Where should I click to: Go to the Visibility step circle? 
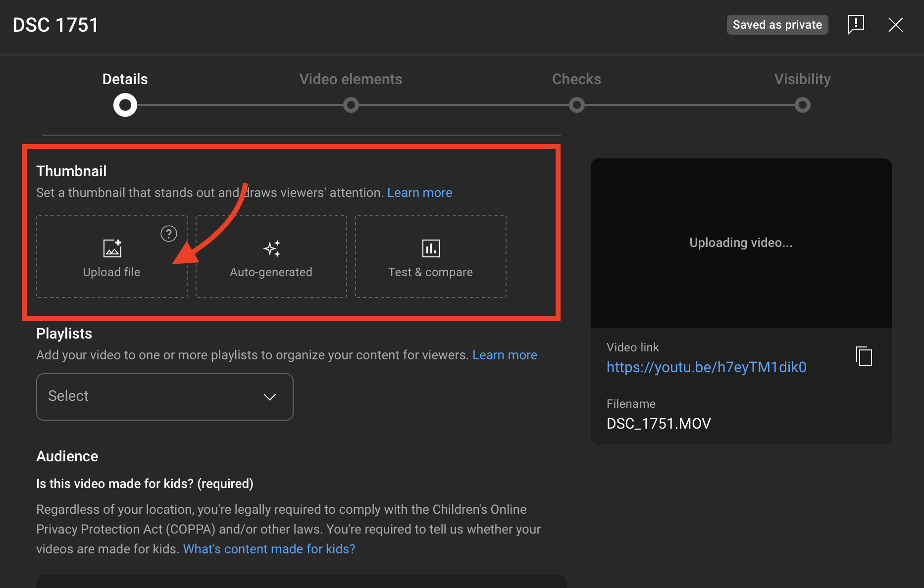click(803, 105)
